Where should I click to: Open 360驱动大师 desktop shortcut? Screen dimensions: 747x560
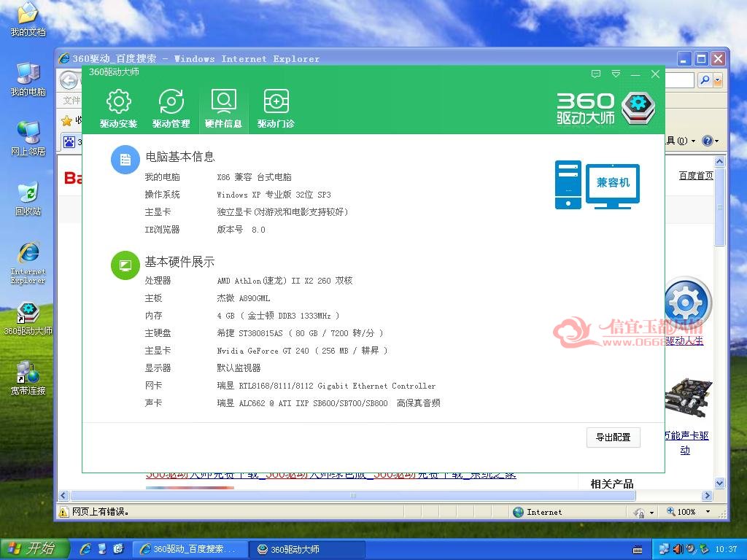coord(28,319)
